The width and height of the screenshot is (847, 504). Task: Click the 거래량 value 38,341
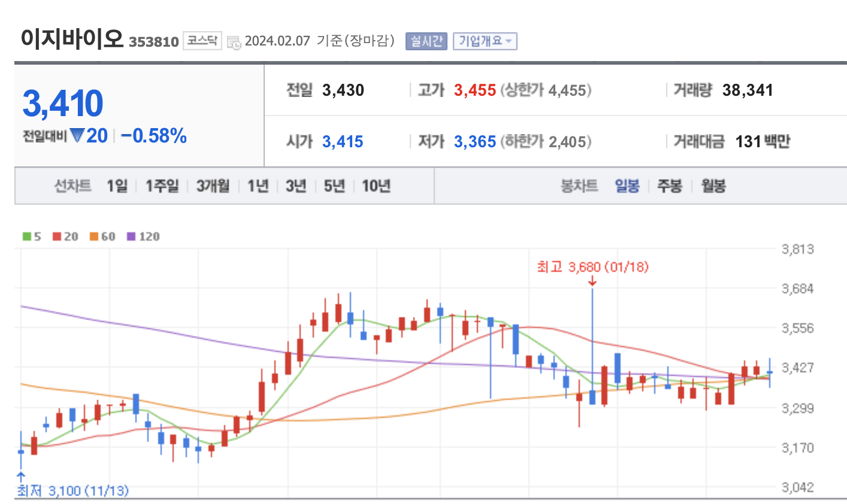[x=748, y=90]
